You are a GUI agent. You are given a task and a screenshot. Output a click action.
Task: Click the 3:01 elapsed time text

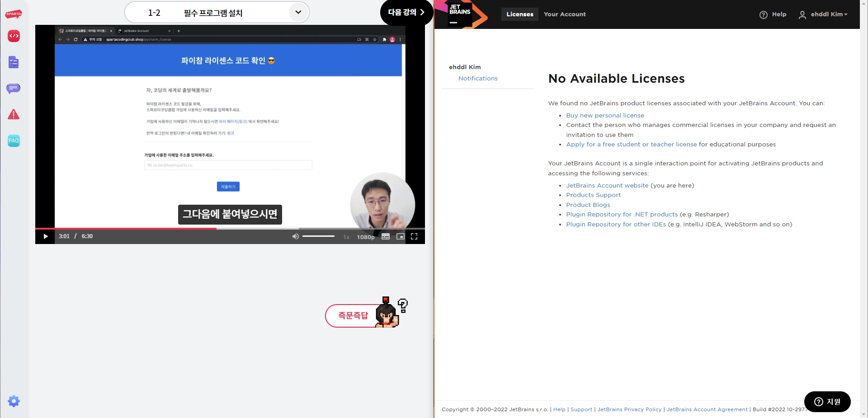pyautogui.click(x=64, y=236)
